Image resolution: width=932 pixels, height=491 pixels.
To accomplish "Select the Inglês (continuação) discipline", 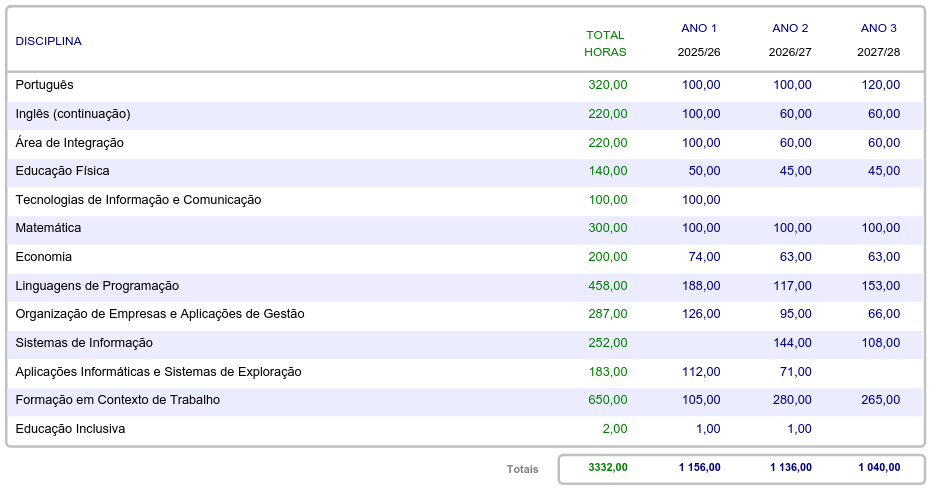I will pyautogui.click(x=73, y=114).
